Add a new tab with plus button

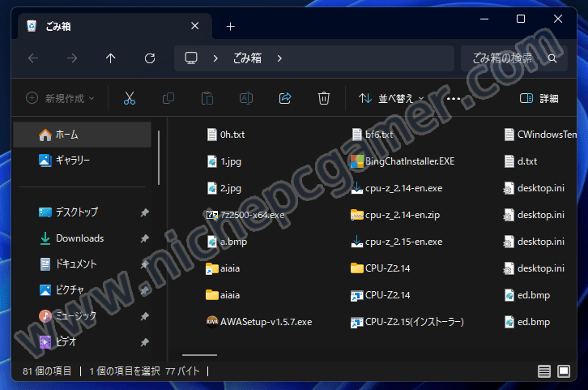[x=231, y=26]
